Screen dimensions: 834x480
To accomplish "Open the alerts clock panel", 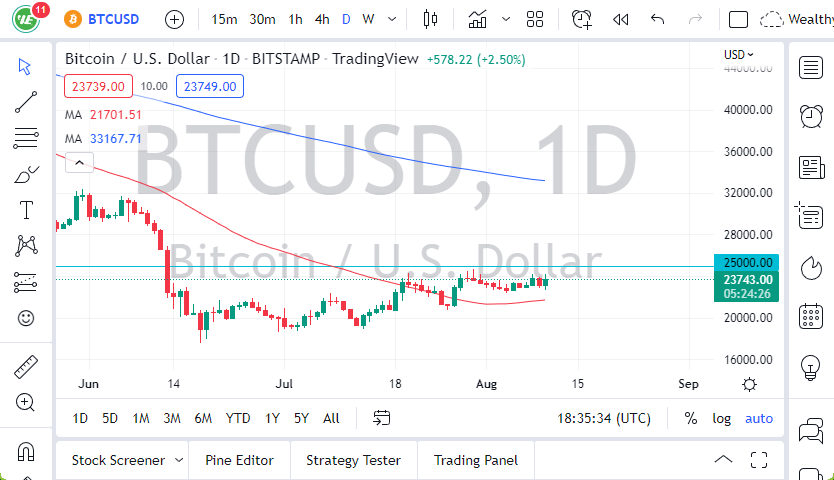I will pos(811,116).
